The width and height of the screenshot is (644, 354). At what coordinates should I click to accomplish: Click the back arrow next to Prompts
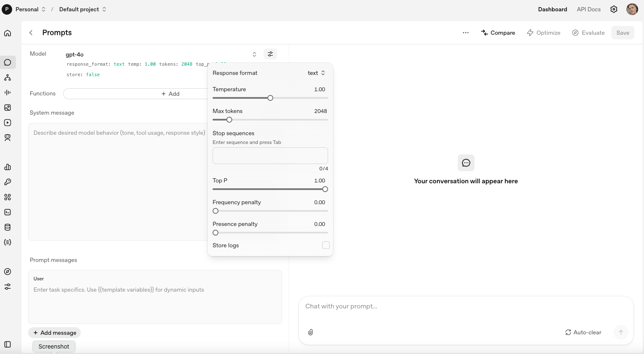[31, 33]
